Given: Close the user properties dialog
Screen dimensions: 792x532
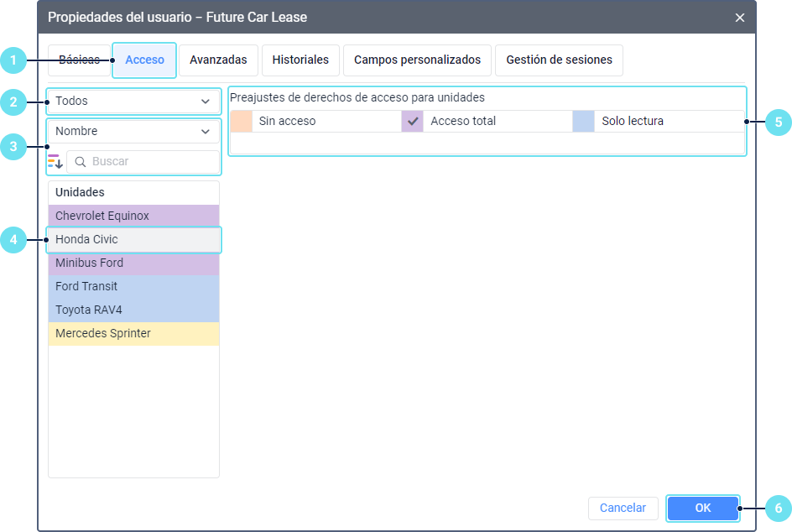Looking at the screenshot, I should [739, 18].
